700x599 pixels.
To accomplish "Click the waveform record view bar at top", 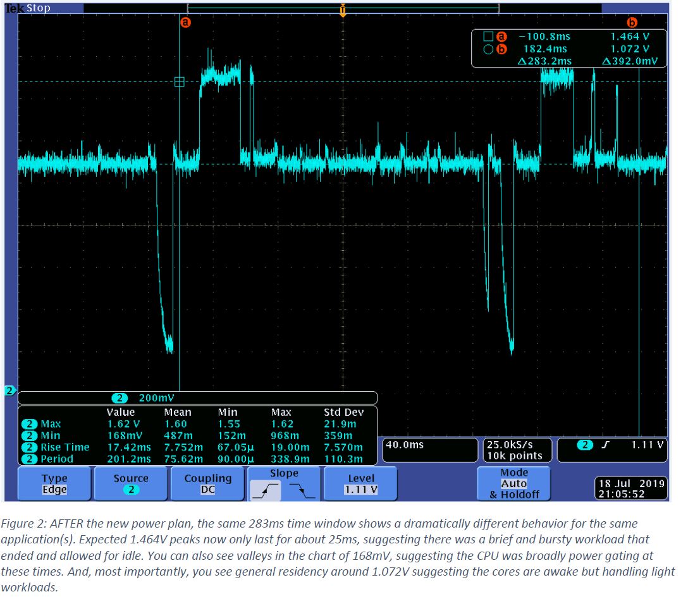I will [343, 8].
